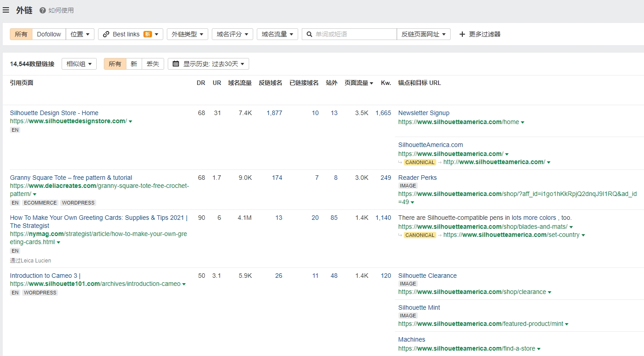Sort by 站外 column header
644x356 pixels.
tap(332, 83)
